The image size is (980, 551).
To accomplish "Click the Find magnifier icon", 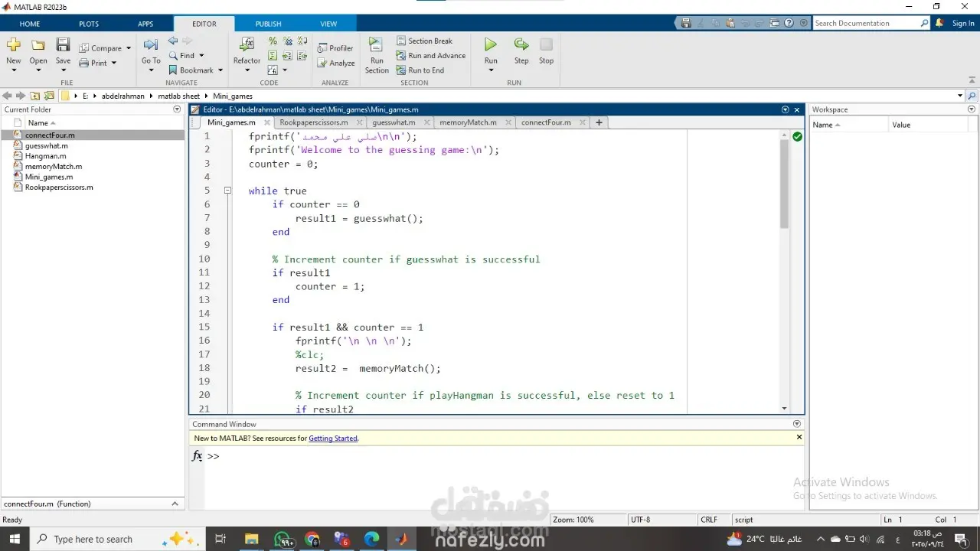I will (x=173, y=55).
